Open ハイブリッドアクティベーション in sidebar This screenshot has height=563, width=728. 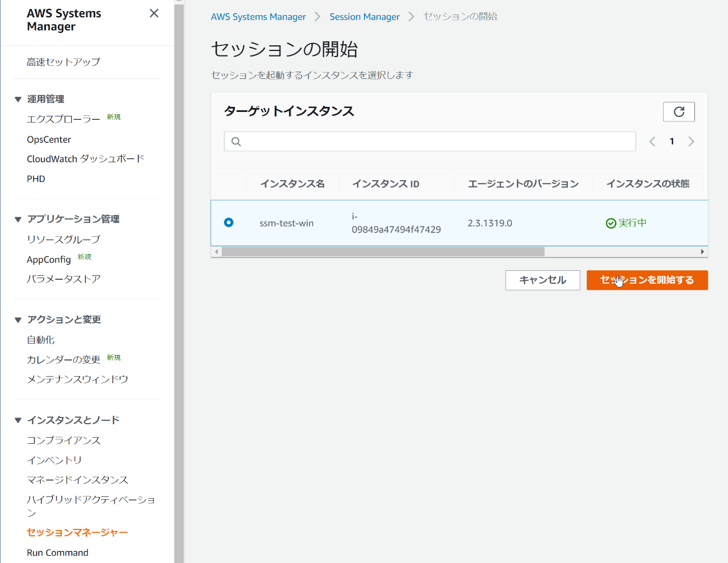[x=91, y=506]
